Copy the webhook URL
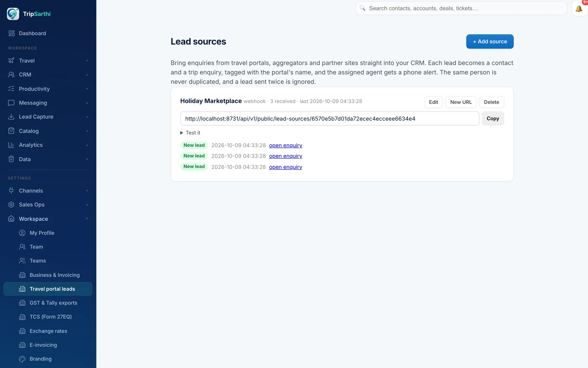The height and width of the screenshot is (368, 588). click(493, 118)
